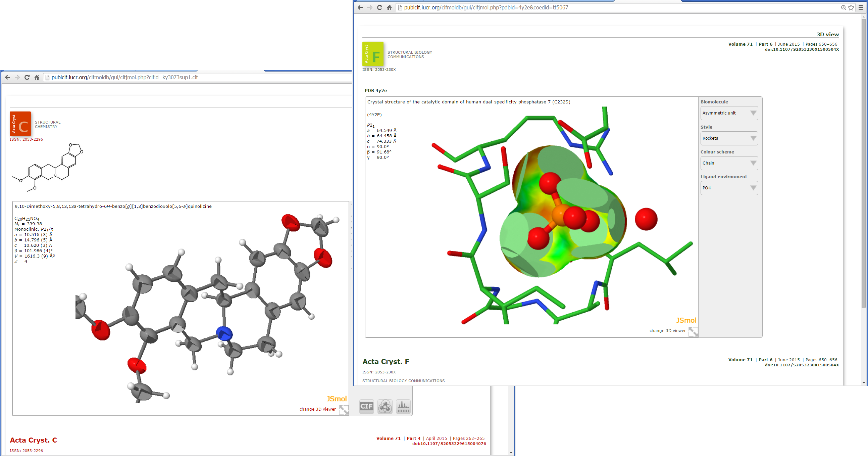
Task: Click the Acta Cryst. C address bar URL
Action: (x=124, y=77)
